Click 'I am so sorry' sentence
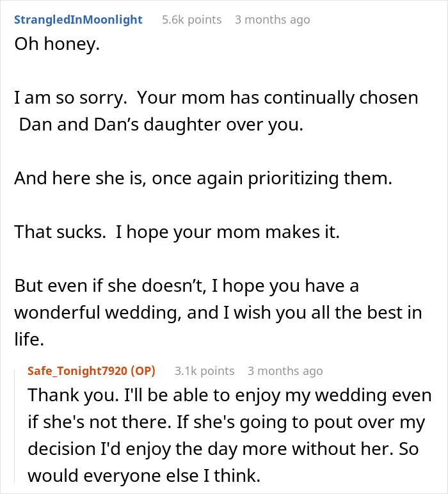 pos(70,98)
